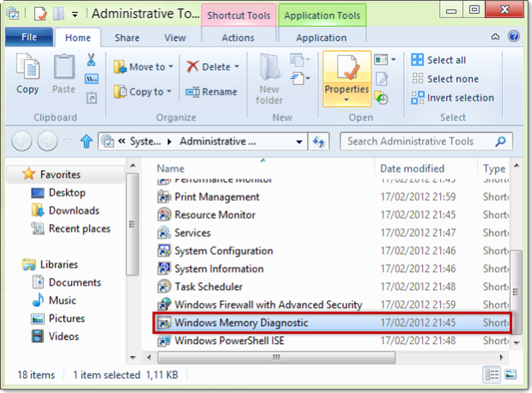Click the Copy icon in Clipboard group

(28, 66)
